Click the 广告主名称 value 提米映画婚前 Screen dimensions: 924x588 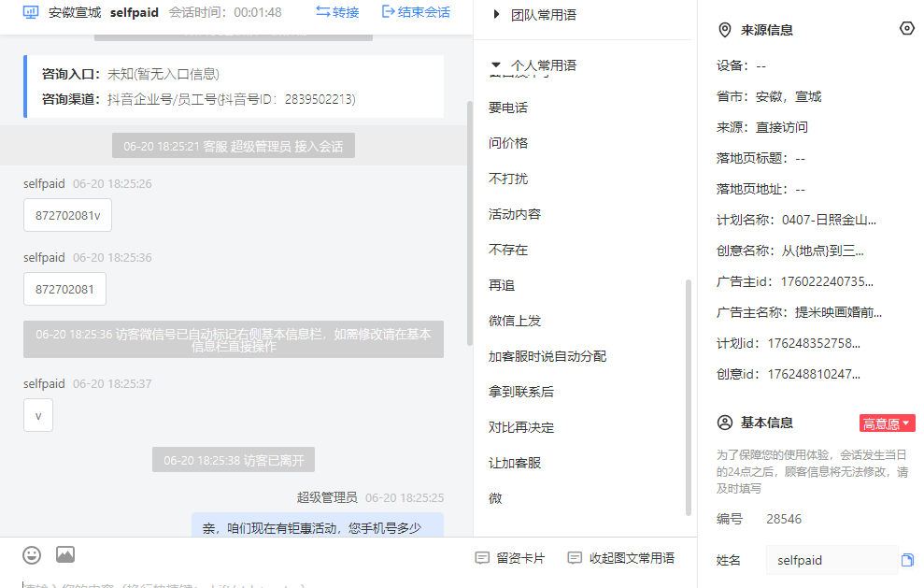[838, 312]
